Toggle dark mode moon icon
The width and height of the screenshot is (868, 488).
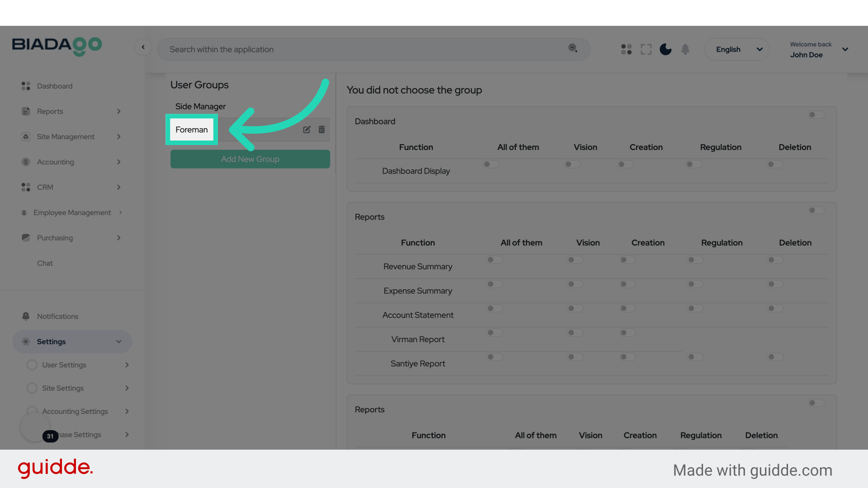pyautogui.click(x=665, y=49)
